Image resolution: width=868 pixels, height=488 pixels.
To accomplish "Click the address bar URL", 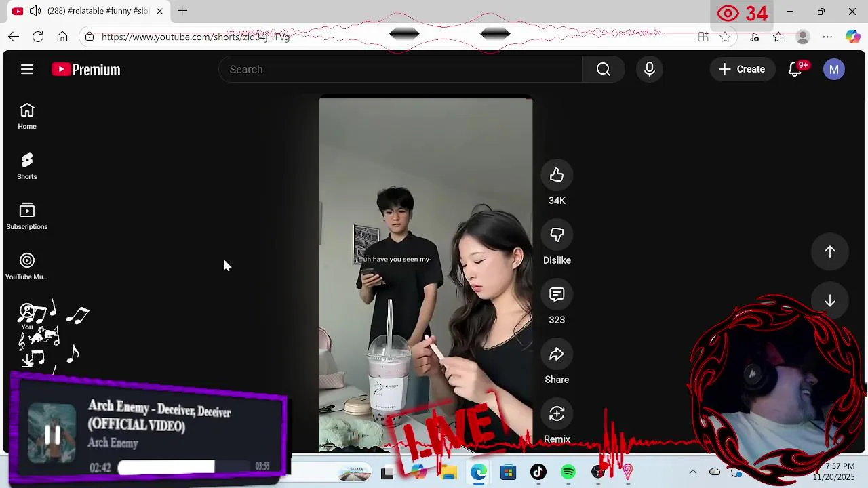I will [195, 37].
